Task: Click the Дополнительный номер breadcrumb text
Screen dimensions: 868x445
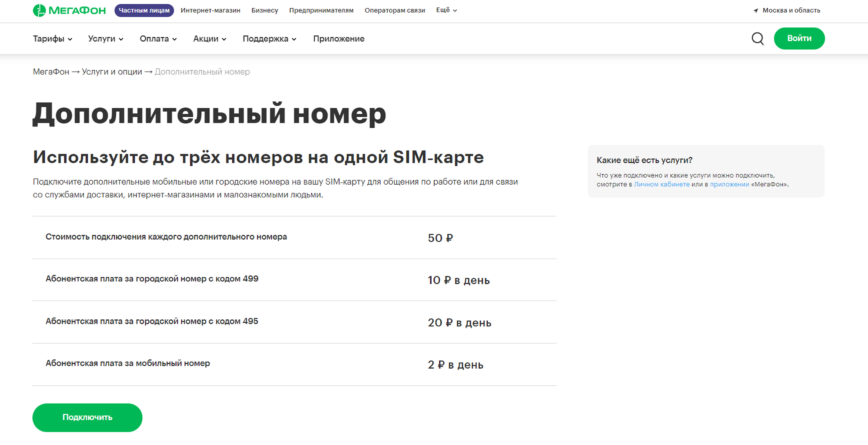Action: [203, 72]
